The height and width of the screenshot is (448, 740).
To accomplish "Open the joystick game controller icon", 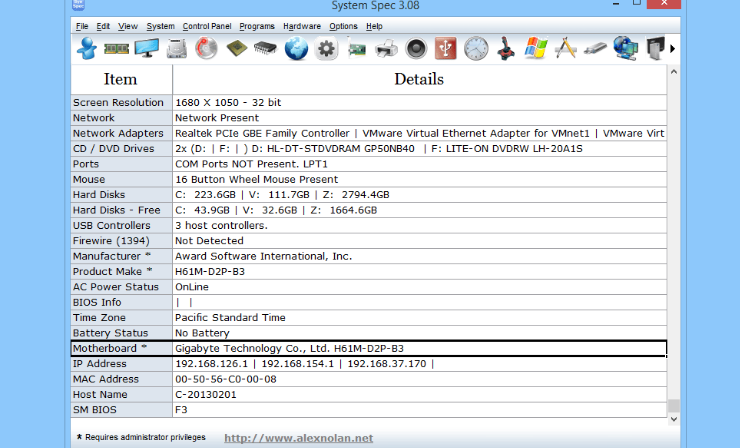I will (x=506, y=48).
